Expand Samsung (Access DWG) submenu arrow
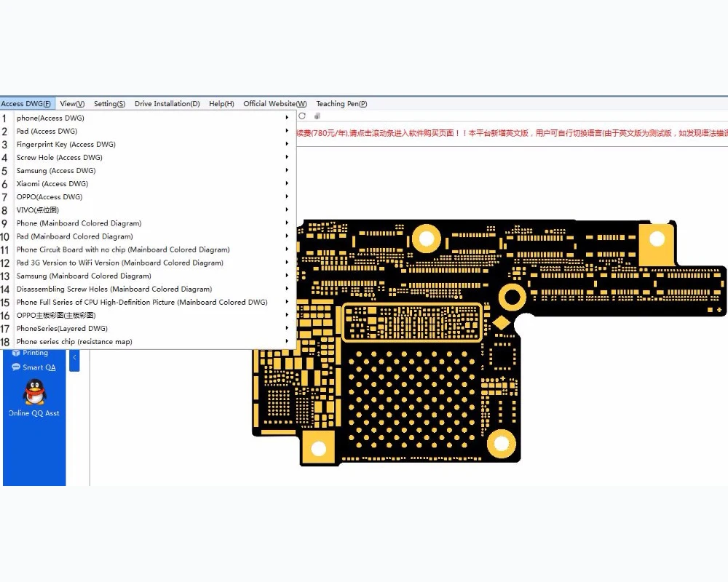Image resolution: width=728 pixels, height=582 pixels. [287, 170]
